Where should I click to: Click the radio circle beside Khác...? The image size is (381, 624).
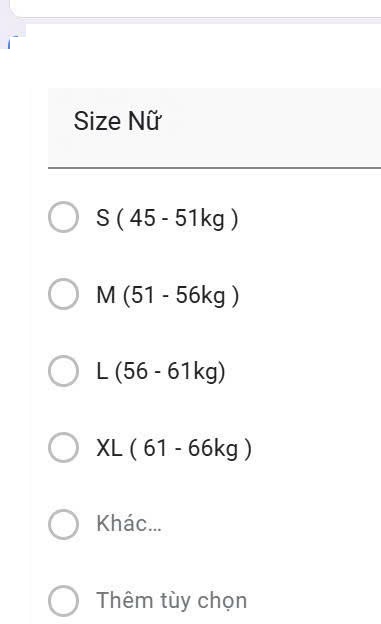[63, 524]
